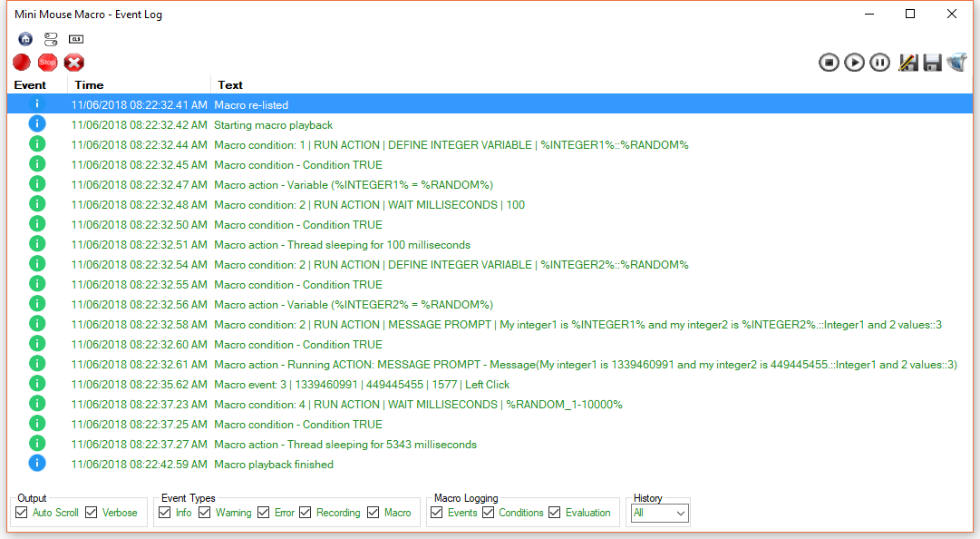
Task: Disable the Verbose output checkbox
Action: pyautogui.click(x=92, y=512)
